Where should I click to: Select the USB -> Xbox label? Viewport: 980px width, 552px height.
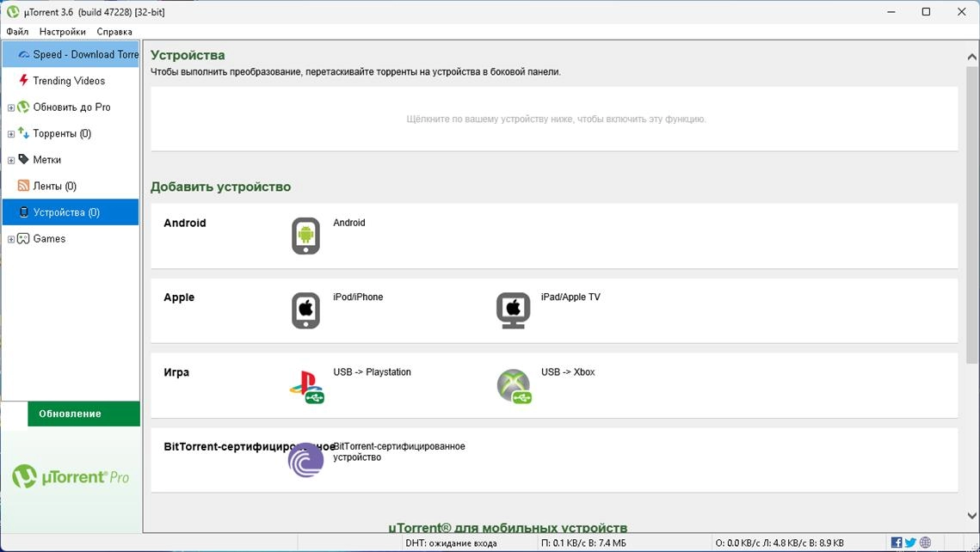tap(568, 371)
